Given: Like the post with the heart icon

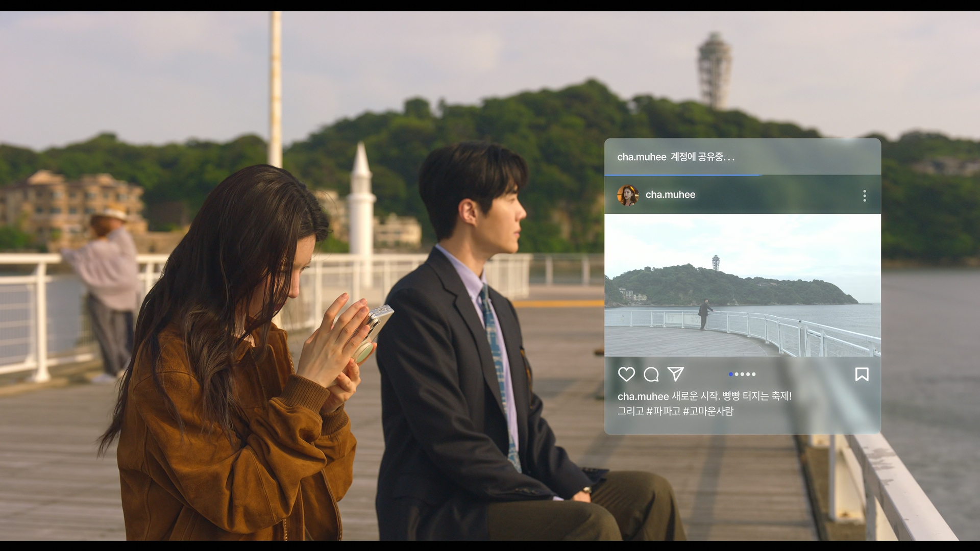Looking at the screenshot, I should [626, 374].
